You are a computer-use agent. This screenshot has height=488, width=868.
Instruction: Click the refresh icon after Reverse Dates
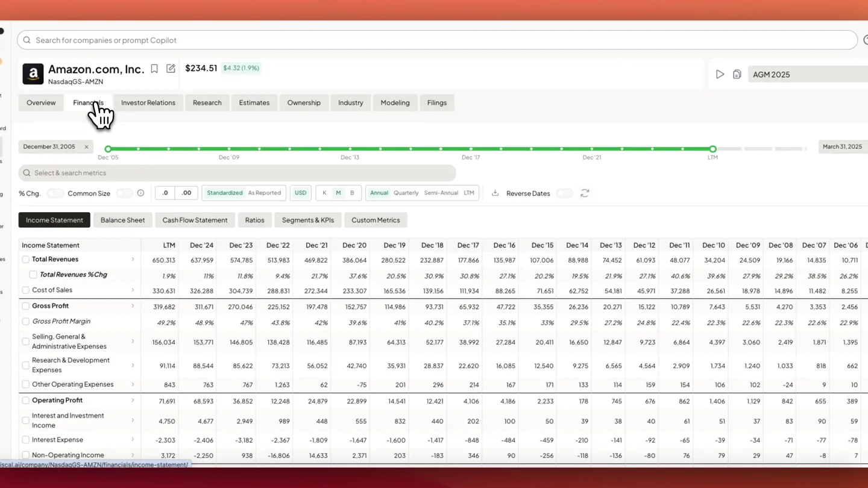tap(585, 193)
